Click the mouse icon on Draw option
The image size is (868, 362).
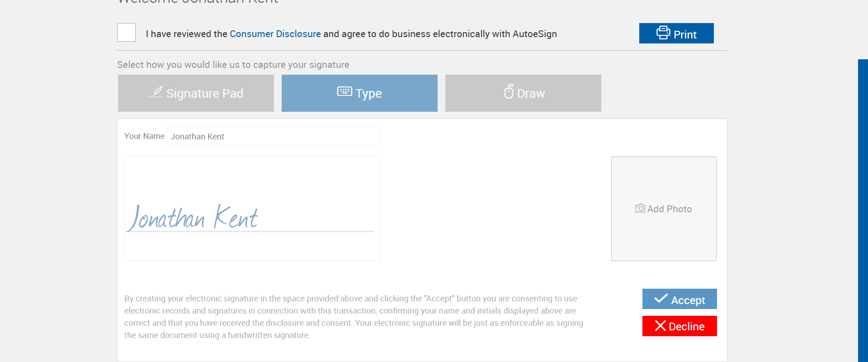[x=509, y=91]
